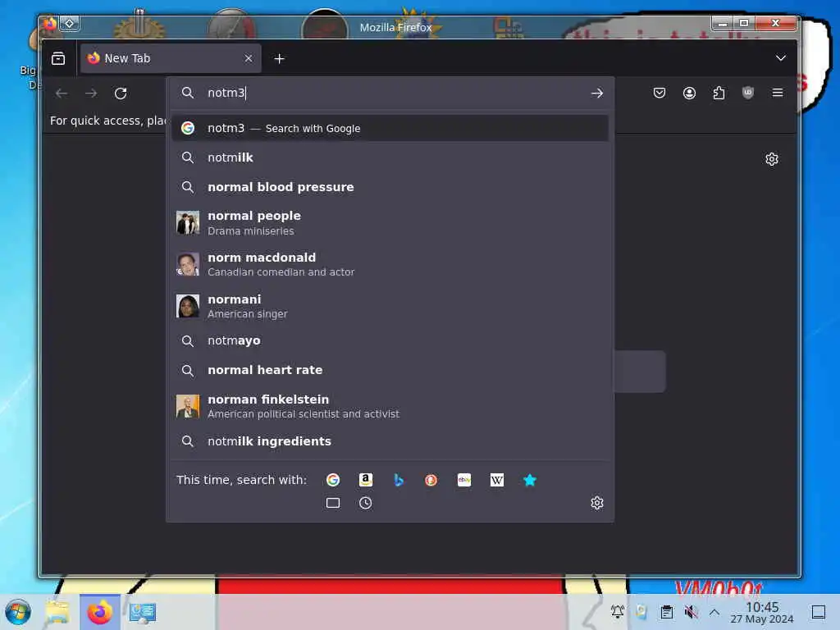Choose the 'notmilk' suggestion

click(x=390, y=157)
